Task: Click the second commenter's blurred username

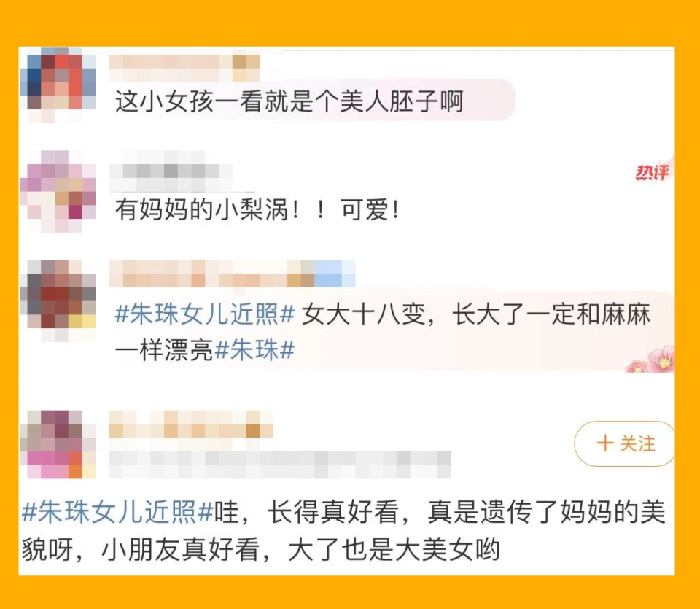Action: coord(171,171)
